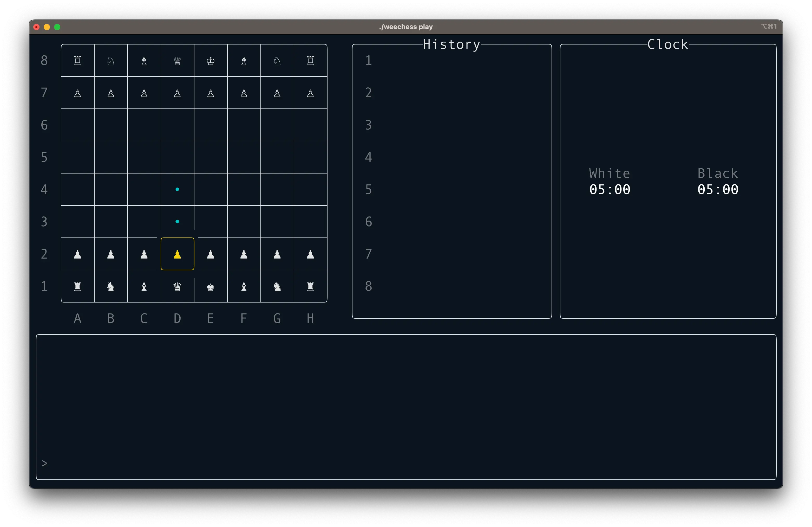Click the White clock time 05:00

(x=610, y=190)
